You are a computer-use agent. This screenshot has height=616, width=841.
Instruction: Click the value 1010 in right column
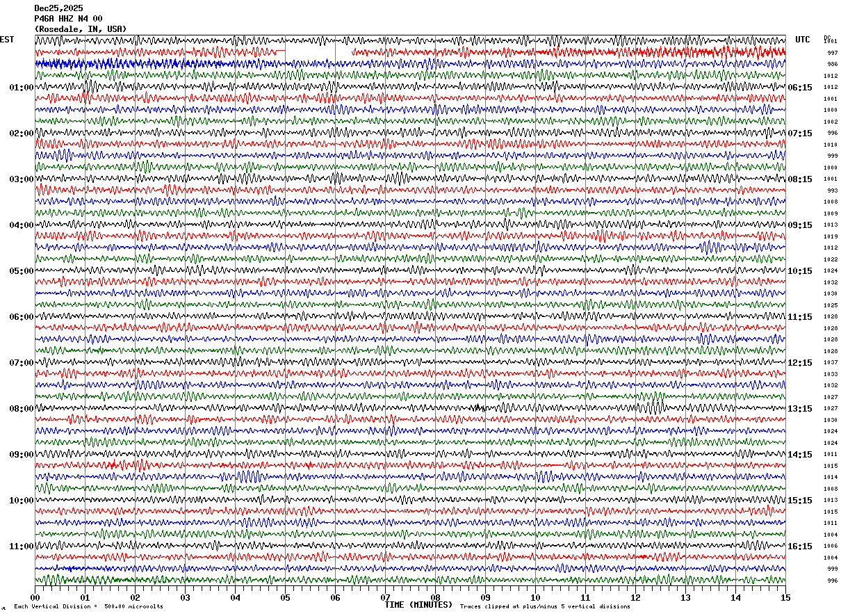831,145
